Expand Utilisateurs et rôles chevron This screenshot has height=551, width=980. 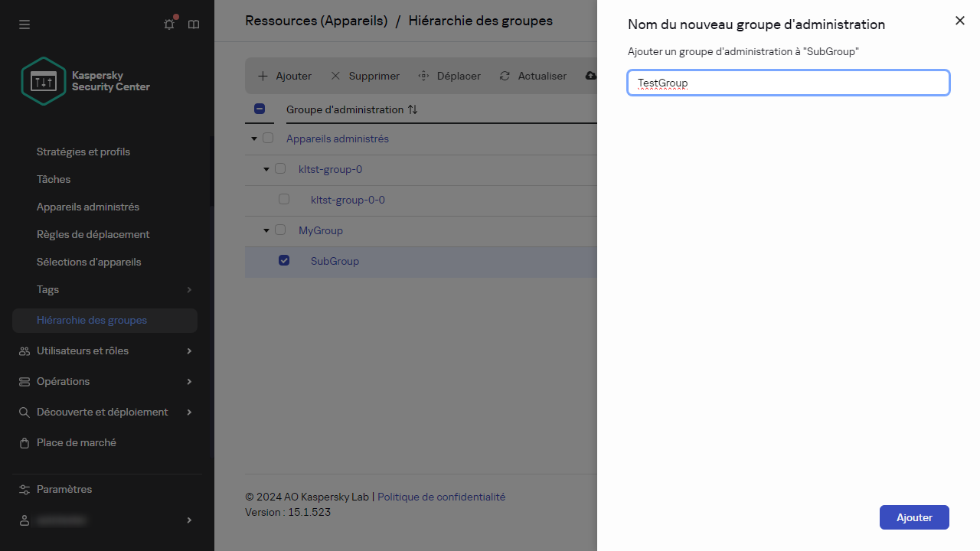pos(189,350)
